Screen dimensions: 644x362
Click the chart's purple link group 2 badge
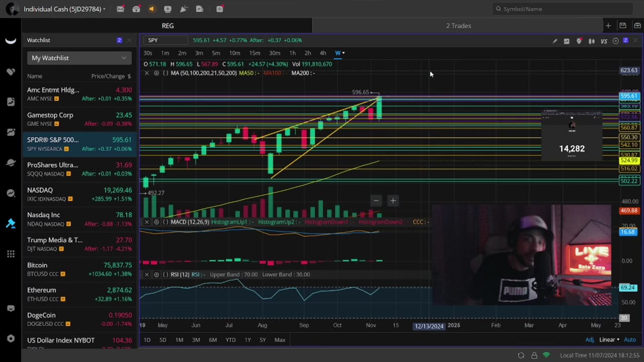click(x=625, y=40)
